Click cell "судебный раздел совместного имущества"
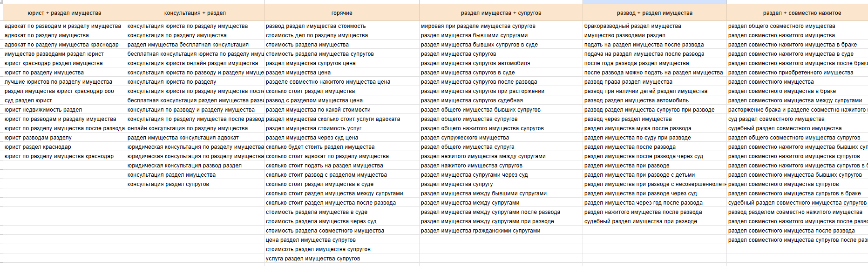Image resolution: width=868 pixels, height=266 pixels. pyautogui.click(x=797, y=128)
